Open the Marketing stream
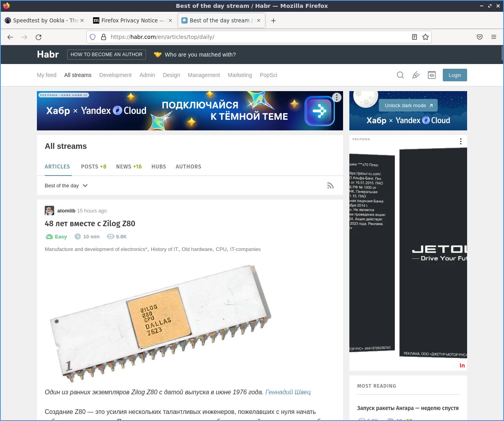Viewport: 504px width, 421px height. tap(240, 75)
